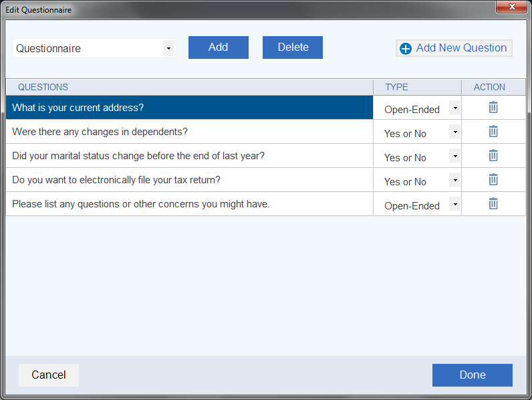Click the QUESTIONS column header

tap(189, 87)
